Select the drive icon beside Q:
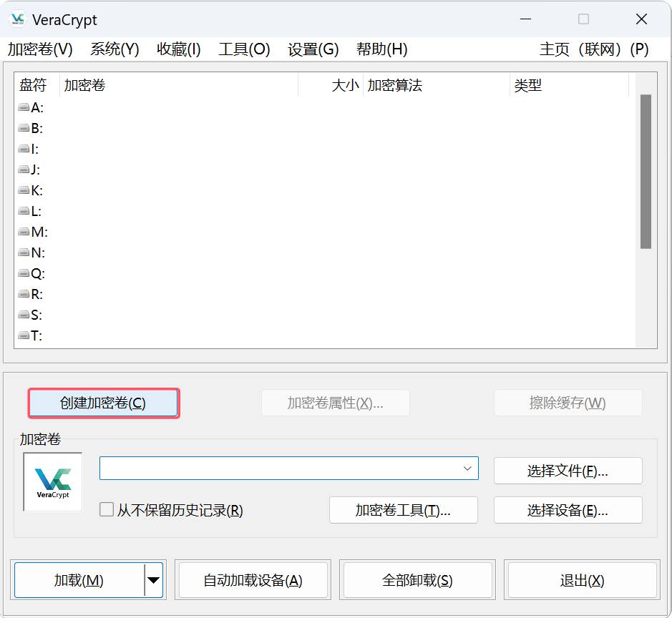Screen dimensions: 672x618 coord(24,273)
